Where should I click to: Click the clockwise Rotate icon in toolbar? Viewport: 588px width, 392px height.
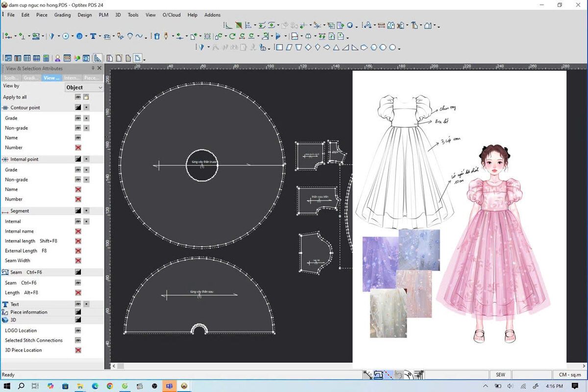tap(232, 36)
